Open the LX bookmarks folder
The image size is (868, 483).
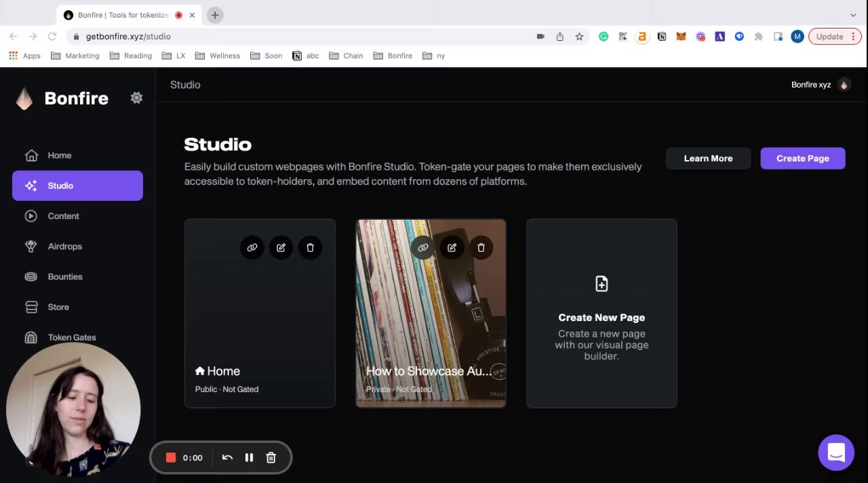(x=174, y=56)
